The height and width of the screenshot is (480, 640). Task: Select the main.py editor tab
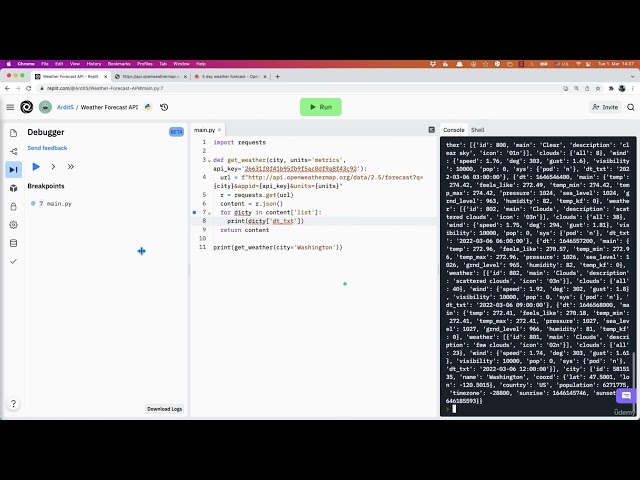pos(204,130)
